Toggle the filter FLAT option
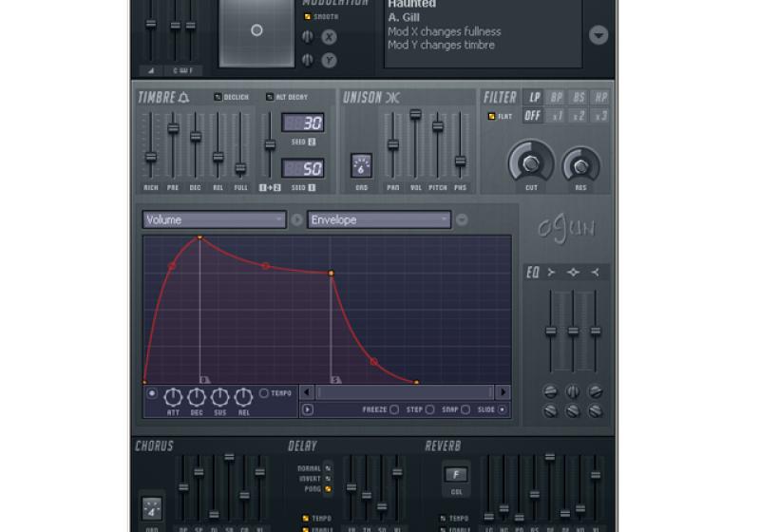This screenshot has height=532, width=760. (x=491, y=116)
